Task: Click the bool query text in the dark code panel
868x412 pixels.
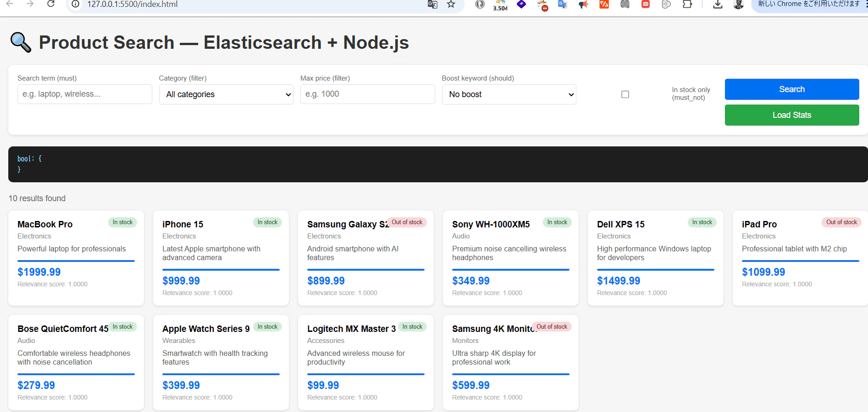Action: pos(30,164)
